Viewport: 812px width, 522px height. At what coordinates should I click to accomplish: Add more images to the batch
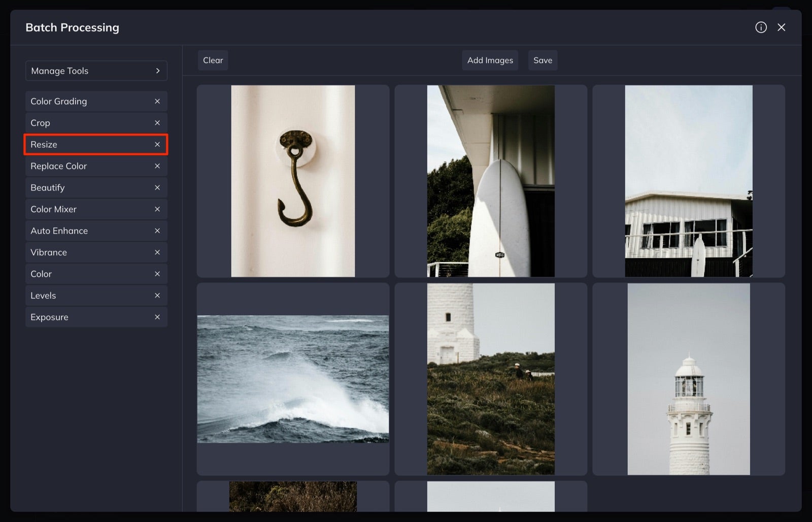click(x=489, y=60)
